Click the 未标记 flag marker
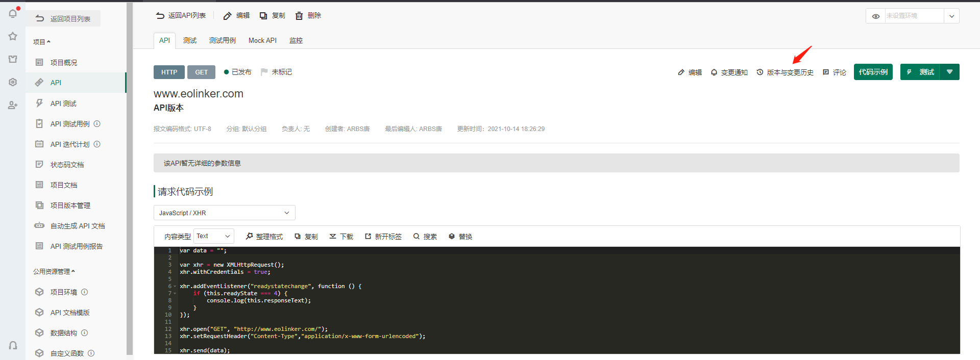Screen dimensions: 980x360 tap(276, 72)
